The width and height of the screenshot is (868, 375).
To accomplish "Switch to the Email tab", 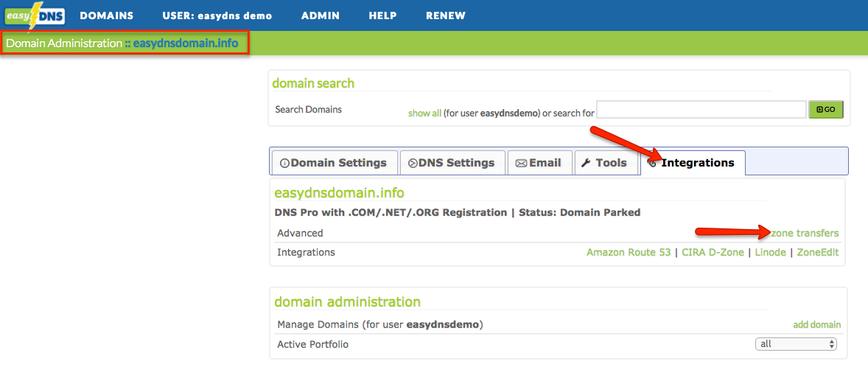I will (539, 163).
